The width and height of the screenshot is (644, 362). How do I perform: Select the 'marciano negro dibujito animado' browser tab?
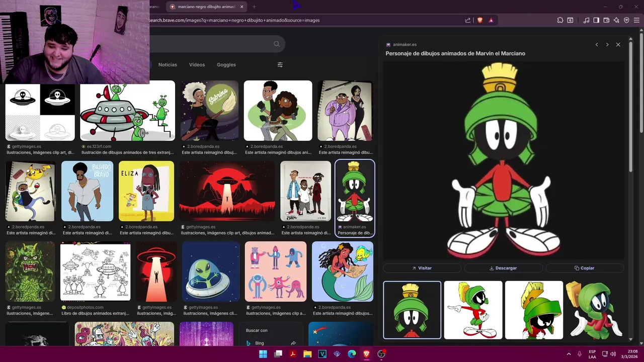tap(206, 7)
